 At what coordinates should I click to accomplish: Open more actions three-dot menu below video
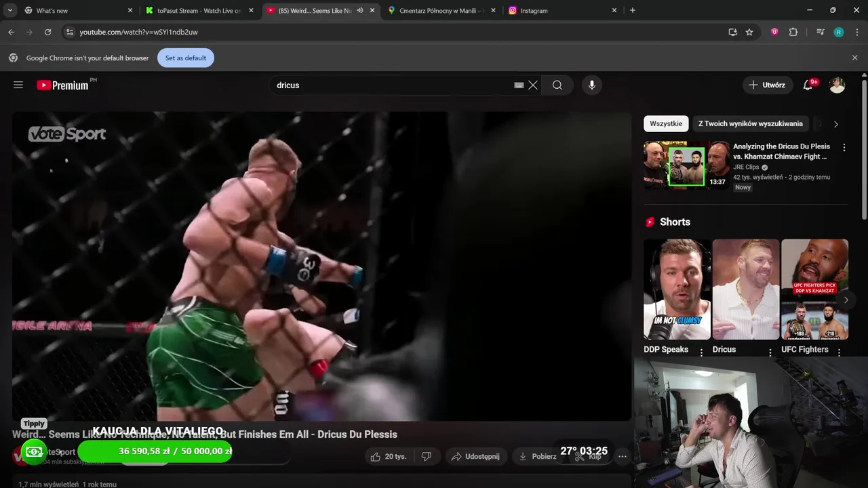pyautogui.click(x=623, y=456)
